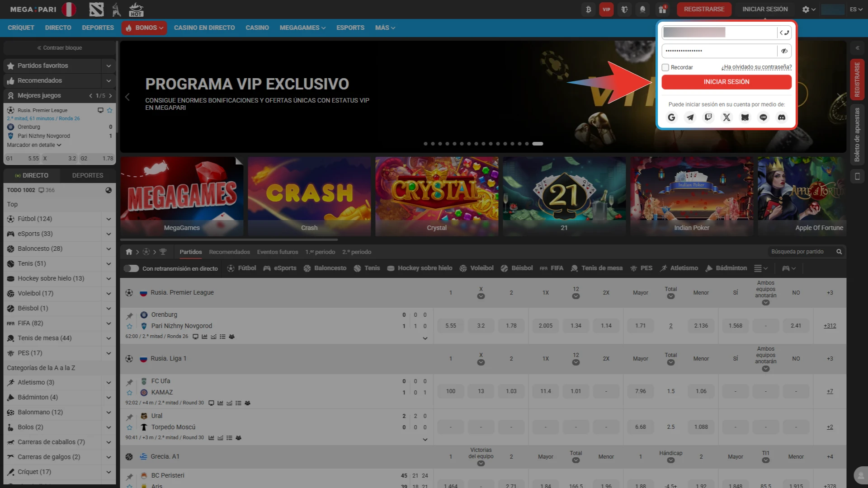Open ¿Ha olvidado su contraseña? link
The width and height of the screenshot is (868, 488).
[x=756, y=67]
